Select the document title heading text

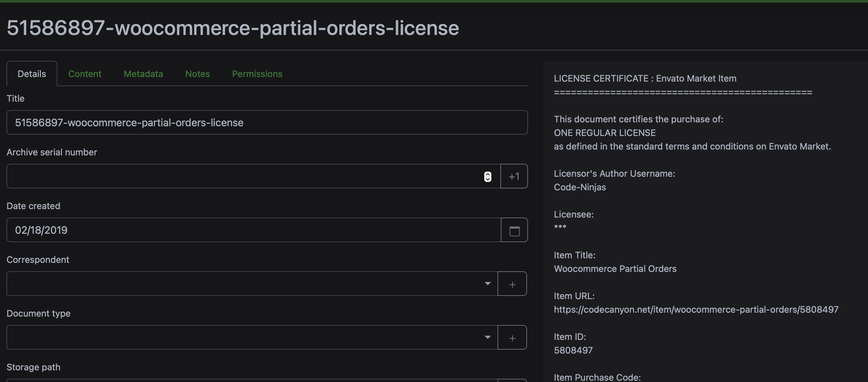232,28
